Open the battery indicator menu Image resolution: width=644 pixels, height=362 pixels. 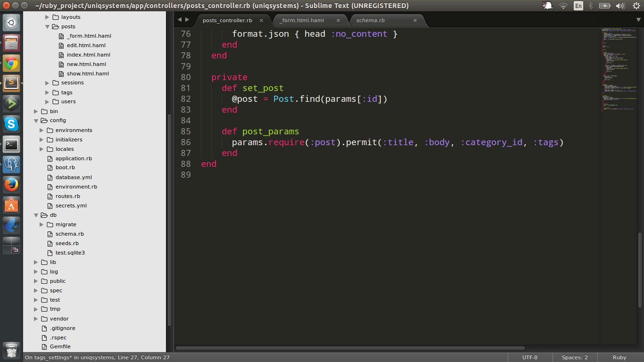coord(605,6)
